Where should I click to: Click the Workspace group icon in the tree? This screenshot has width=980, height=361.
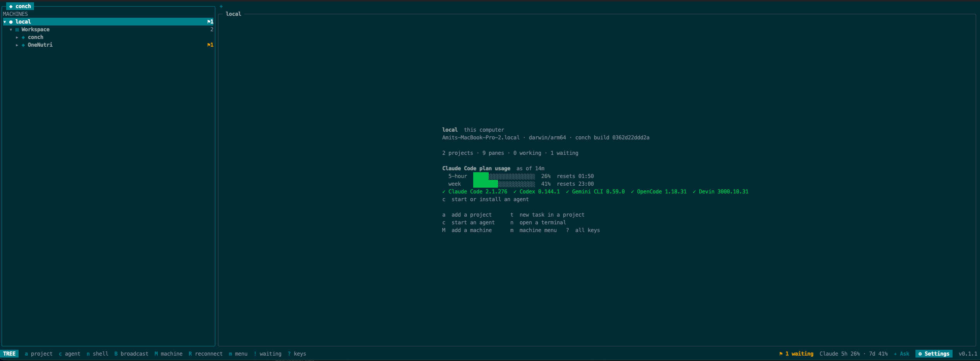(x=17, y=29)
